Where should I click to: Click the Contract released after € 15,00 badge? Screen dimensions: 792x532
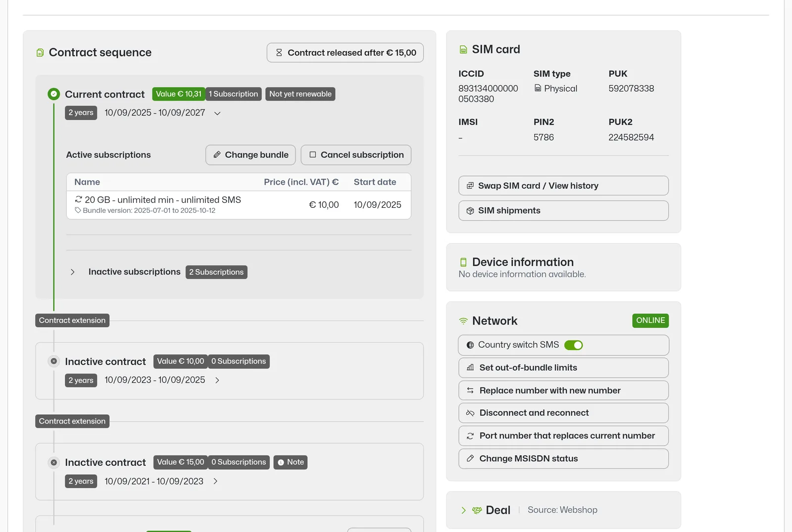pyautogui.click(x=345, y=52)
